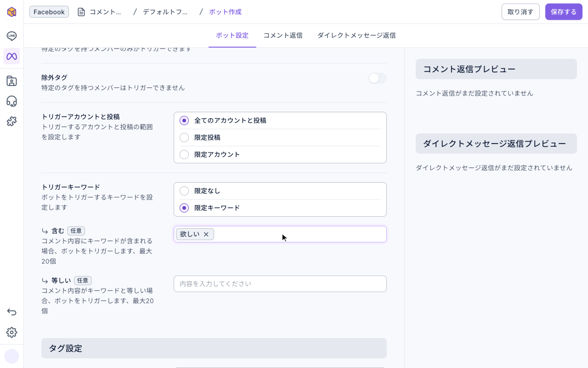588x368 pixels.
Task: Open the デフォルトフ… breadcrumb link
Action: click(x=165, y=12)
